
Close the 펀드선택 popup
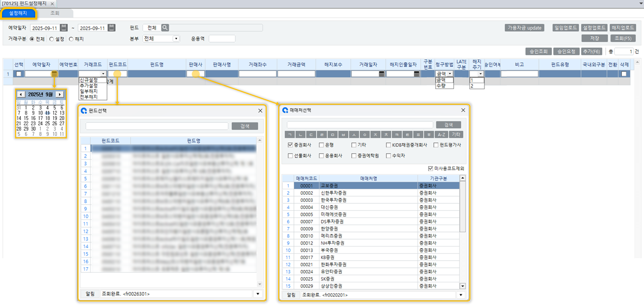point(260,110)
